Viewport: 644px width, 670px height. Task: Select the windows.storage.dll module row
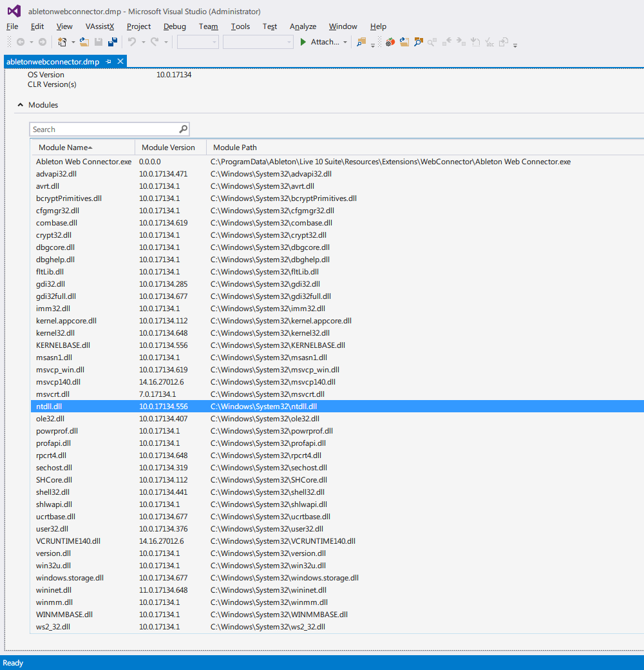(x=337, y=578)
